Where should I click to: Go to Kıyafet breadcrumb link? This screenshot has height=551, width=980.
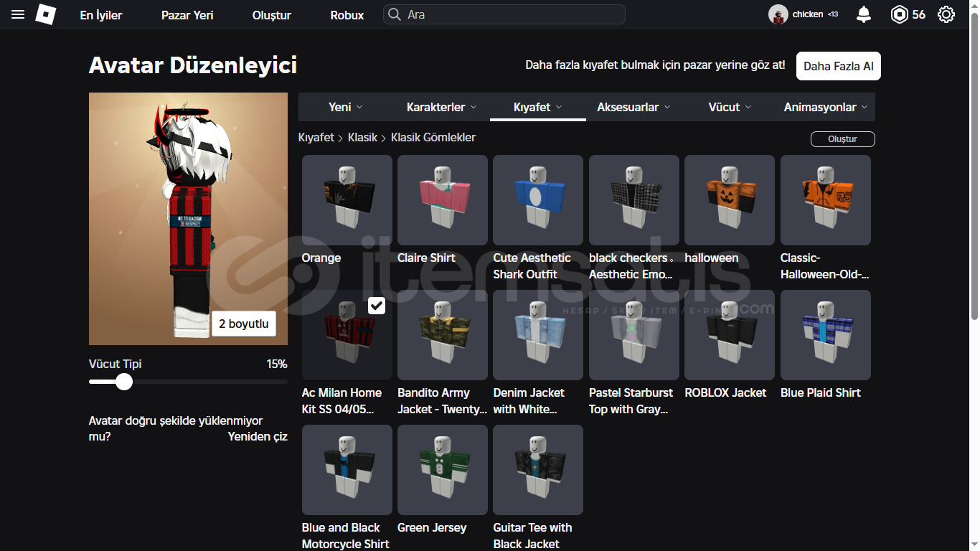316,137
